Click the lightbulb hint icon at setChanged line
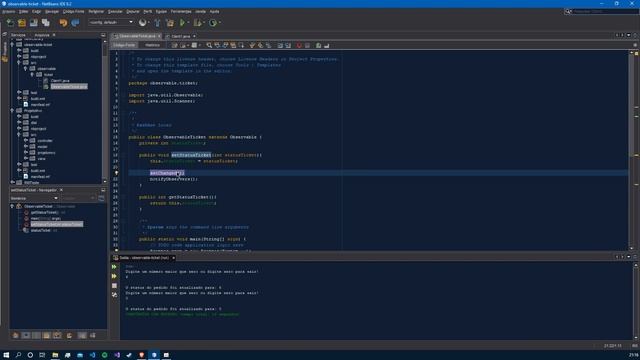640x360 pixels. (116, 173)
